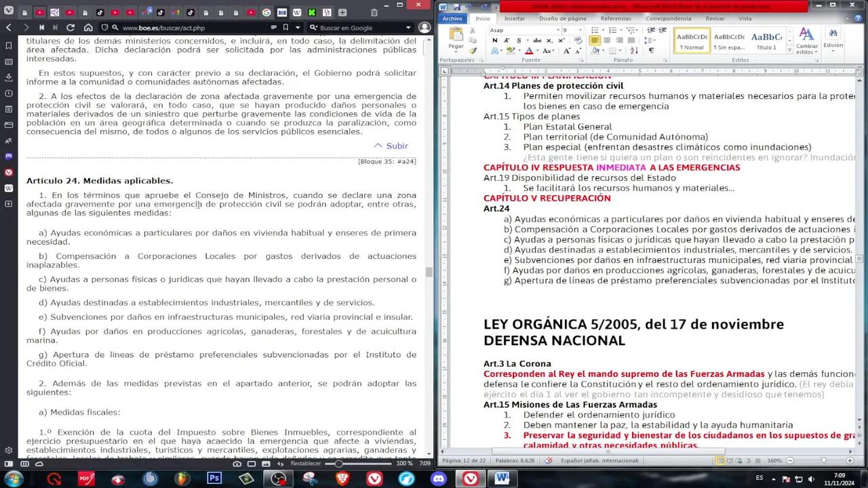Open the Vivaldi profile avatar
This screenshot has width=868, height=488.
[x=425, y=28]
